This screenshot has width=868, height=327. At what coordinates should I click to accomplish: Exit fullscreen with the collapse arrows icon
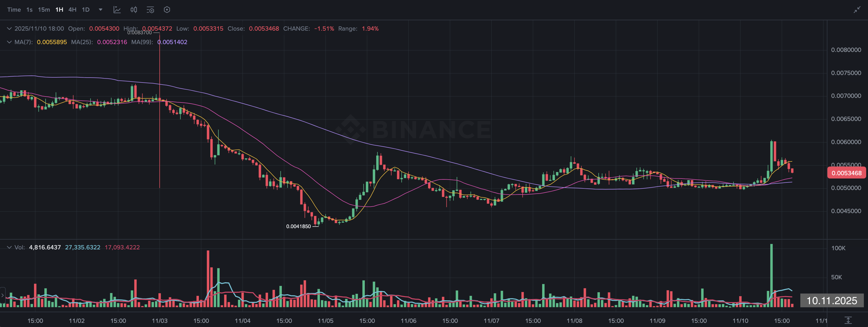(857, 10)
